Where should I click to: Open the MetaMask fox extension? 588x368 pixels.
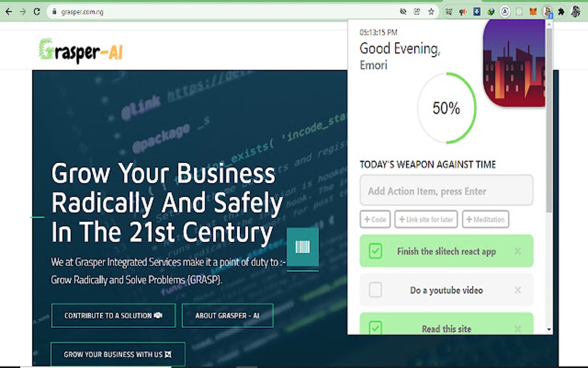(x=533, y=12)
